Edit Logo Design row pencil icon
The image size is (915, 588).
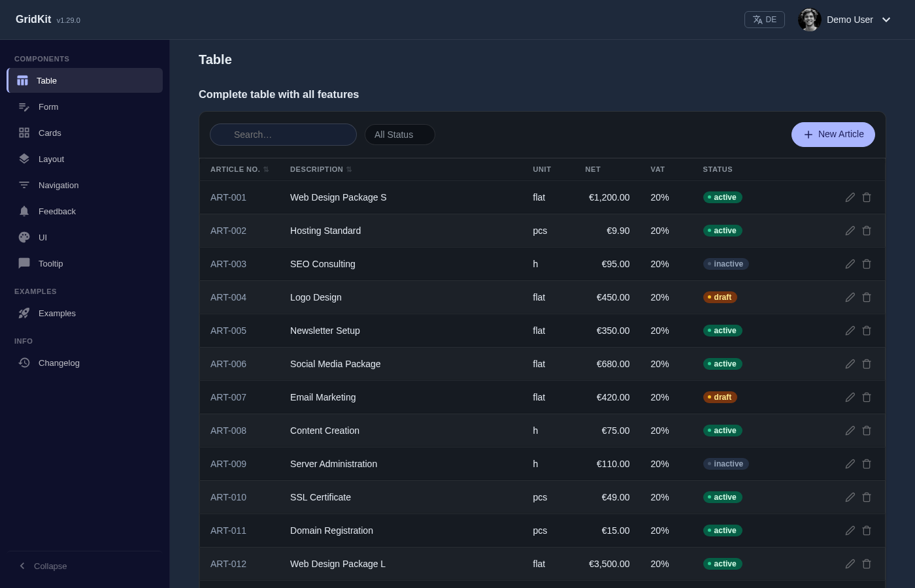850,297
